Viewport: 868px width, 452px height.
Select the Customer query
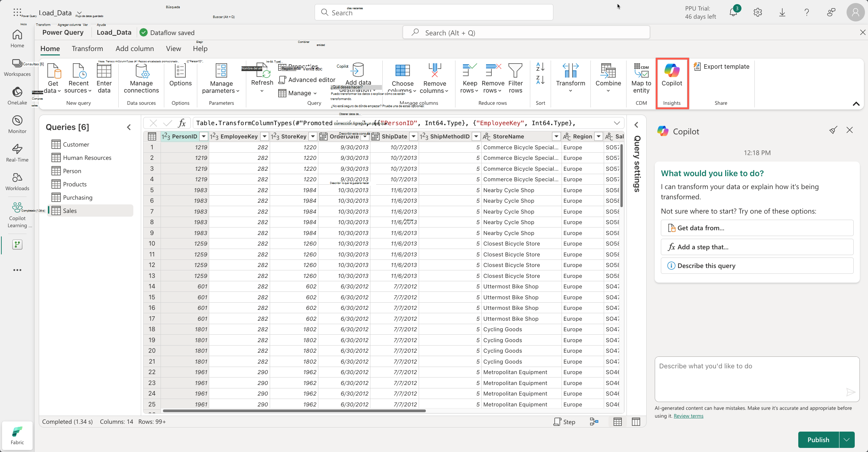[x=90, y=145]
